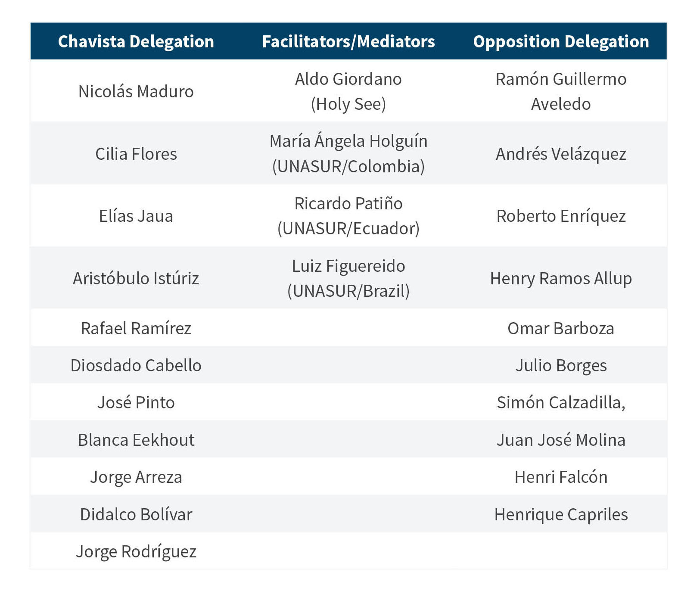
Task: Select the Andrés Velázquez cell
Action: (561, 154)
